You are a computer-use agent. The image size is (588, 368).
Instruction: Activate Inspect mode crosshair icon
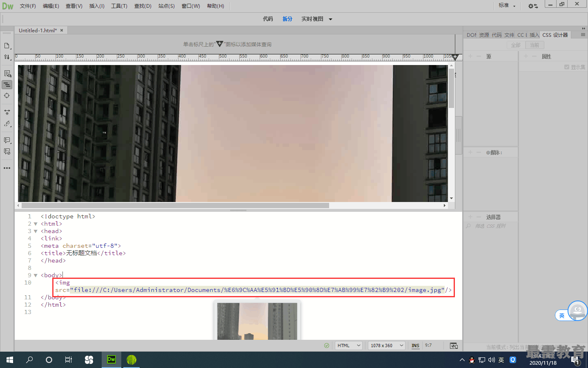[7, 96]
